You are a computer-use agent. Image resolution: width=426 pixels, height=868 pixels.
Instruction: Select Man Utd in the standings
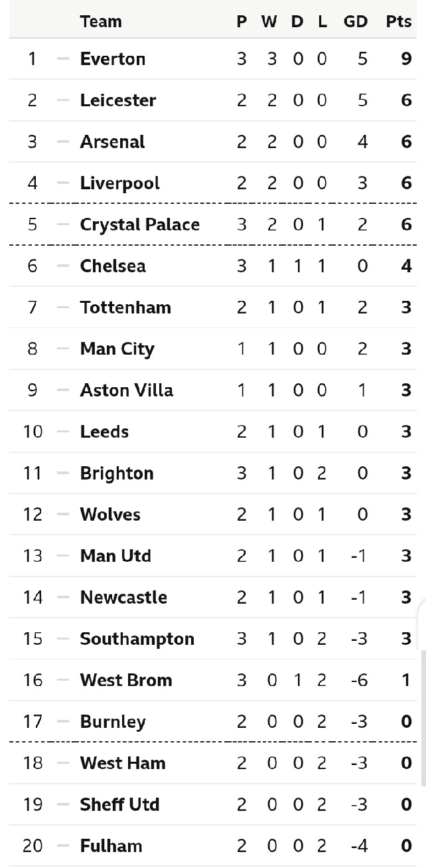[115, 556]
